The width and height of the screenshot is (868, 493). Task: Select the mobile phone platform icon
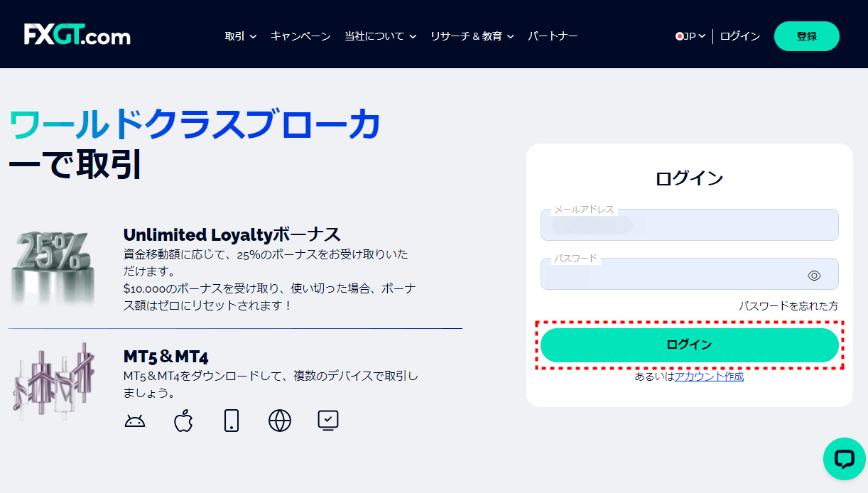(x=232, y=421)
